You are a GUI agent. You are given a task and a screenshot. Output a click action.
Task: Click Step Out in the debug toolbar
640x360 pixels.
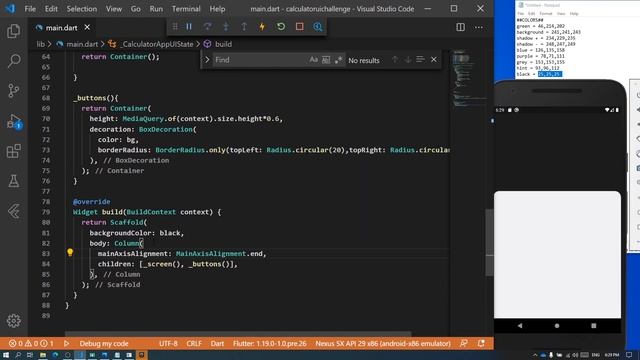coord(244,27)
